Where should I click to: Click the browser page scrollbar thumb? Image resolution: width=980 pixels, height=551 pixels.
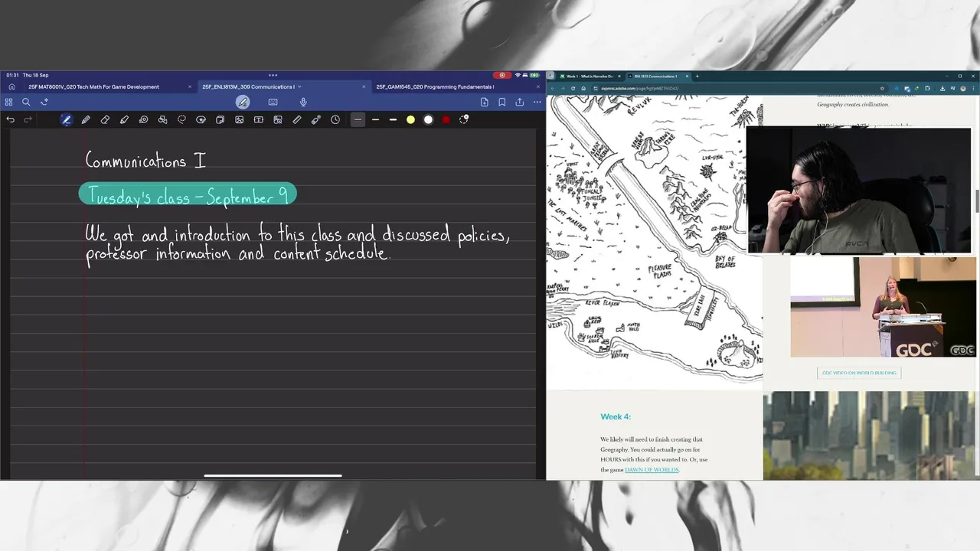(978, 201)
